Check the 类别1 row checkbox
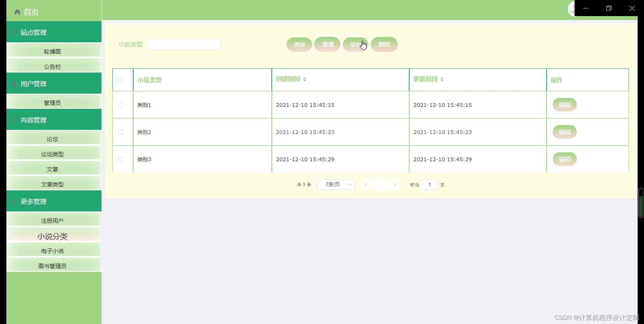The image size is (644, 324). [121, 105]
